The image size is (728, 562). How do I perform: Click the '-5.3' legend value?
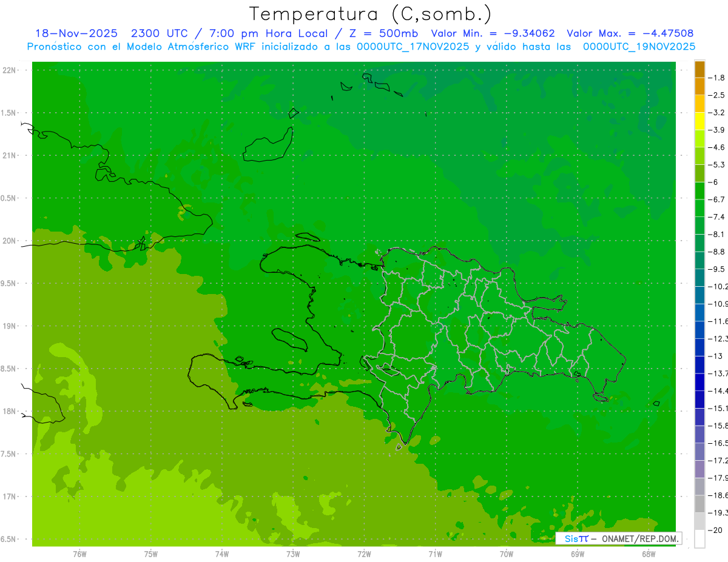pos(717,164)
